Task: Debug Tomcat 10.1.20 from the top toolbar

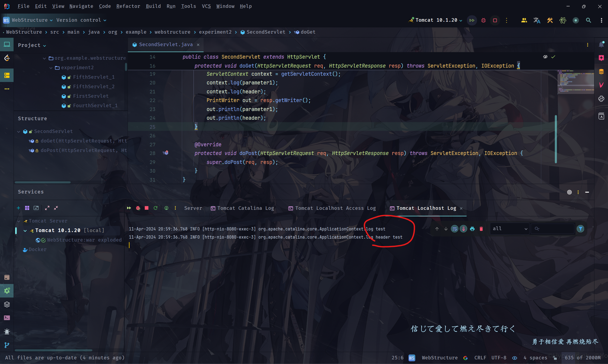Action: 483,20
